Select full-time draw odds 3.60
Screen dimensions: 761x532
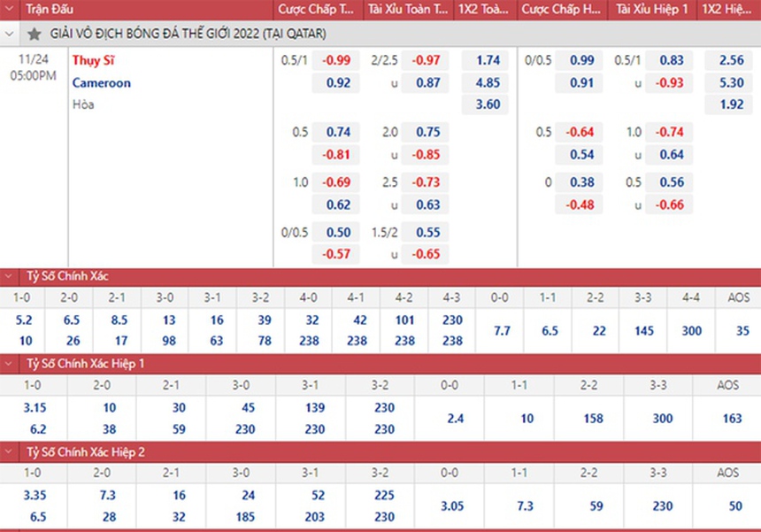click(x=488, y=104)
